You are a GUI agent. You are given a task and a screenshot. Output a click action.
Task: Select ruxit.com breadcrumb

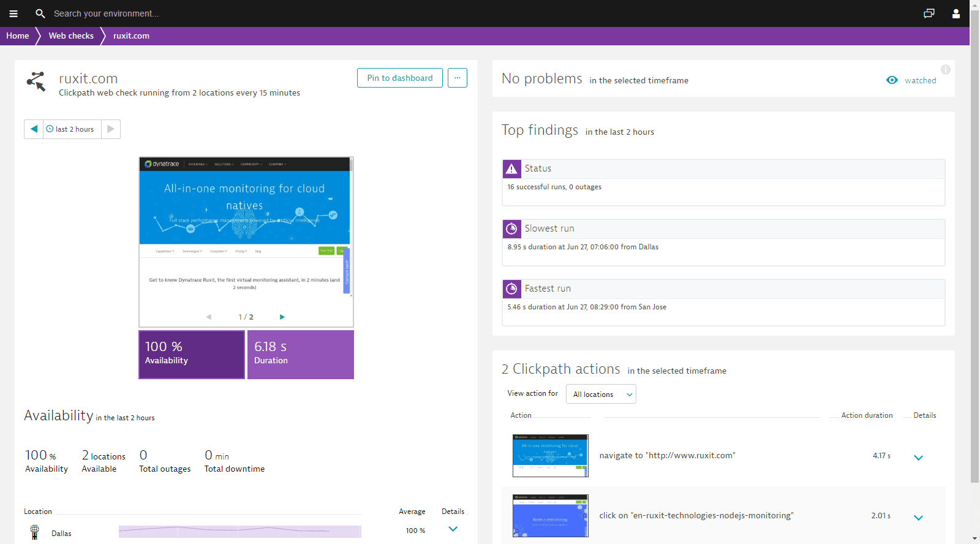[131, 36]
